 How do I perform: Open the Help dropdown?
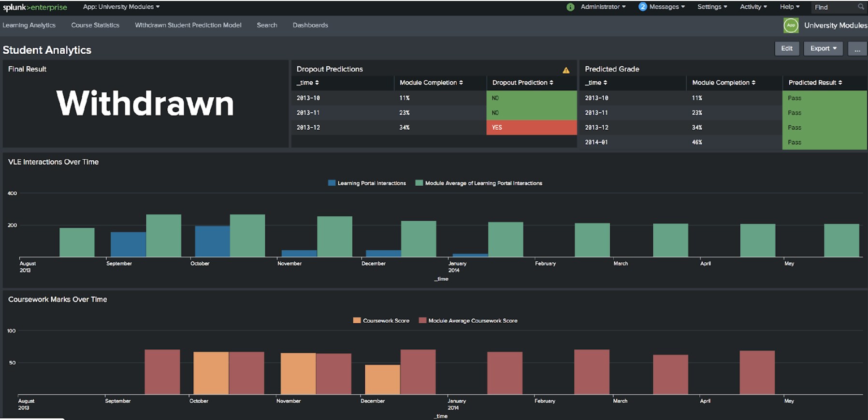point(789,7)
